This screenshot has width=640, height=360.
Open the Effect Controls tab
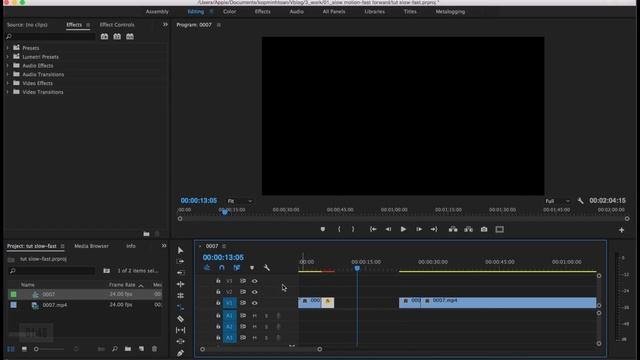(x=117, y=24)
